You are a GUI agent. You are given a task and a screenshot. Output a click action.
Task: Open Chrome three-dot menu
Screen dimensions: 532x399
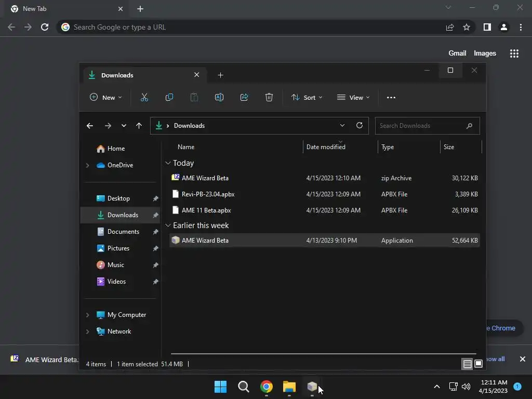(521, 27)
